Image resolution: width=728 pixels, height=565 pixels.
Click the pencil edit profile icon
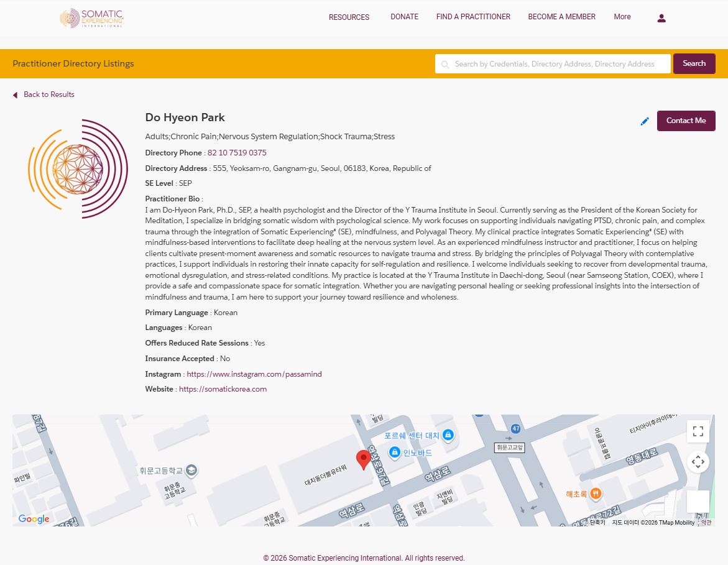[645, 121]
